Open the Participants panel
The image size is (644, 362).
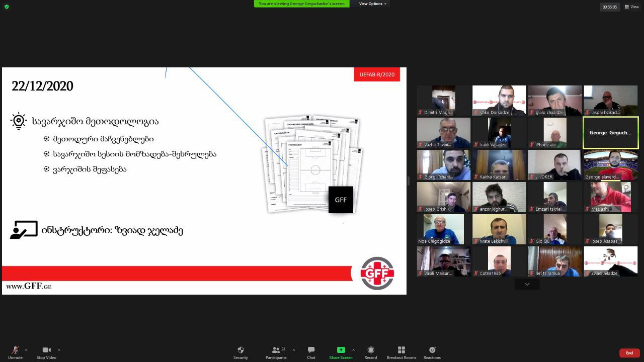[276, 350]
